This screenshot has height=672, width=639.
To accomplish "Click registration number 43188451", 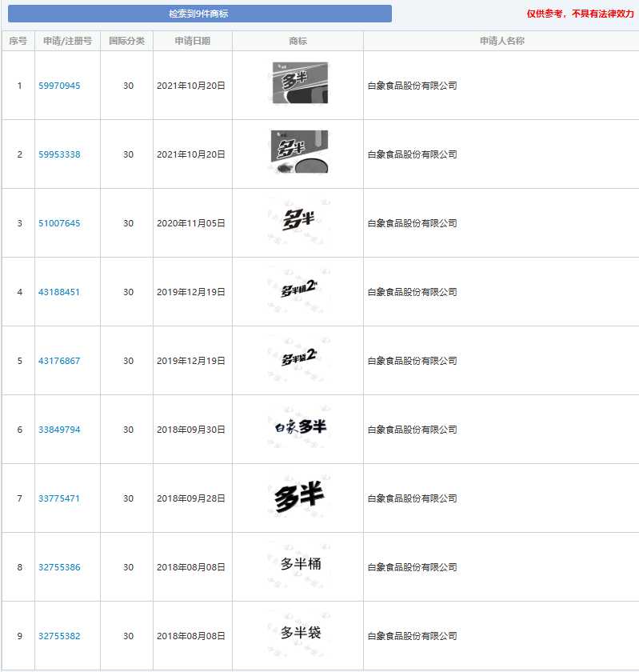I will 59,292.
